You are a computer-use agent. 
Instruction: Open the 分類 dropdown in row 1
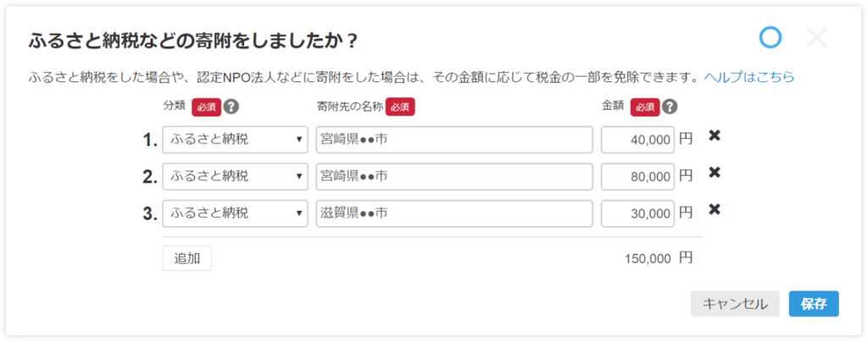click(235, 140)
